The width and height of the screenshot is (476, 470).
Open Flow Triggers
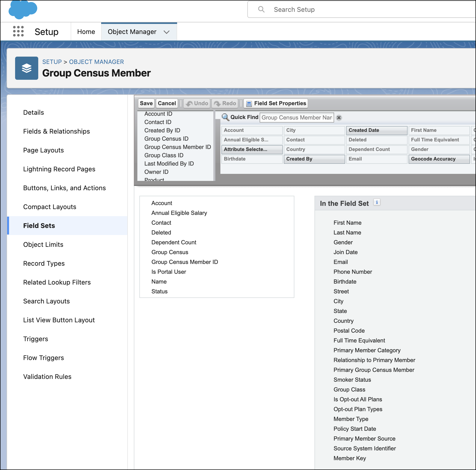tap(44, 358)
